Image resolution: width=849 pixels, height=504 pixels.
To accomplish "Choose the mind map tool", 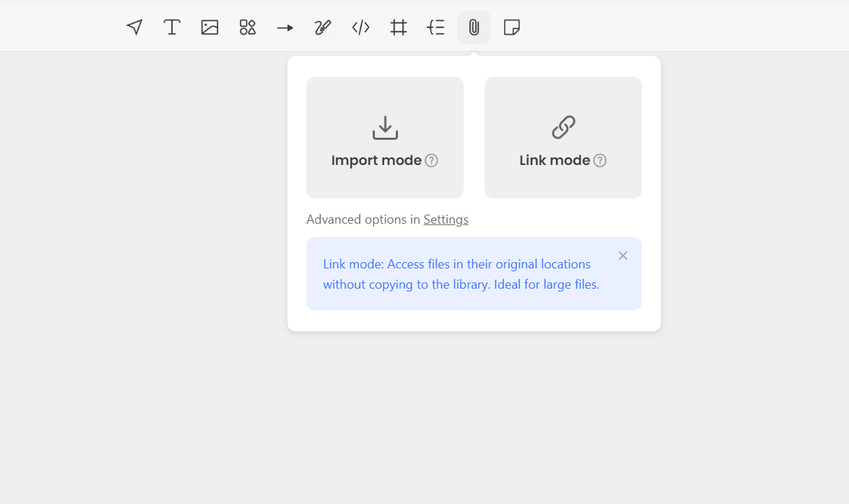I will pos(436,27).
